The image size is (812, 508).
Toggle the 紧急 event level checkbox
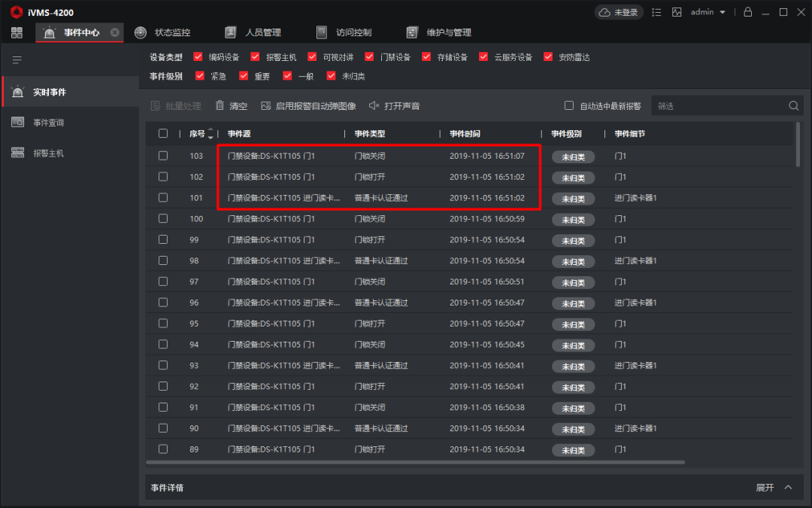pyautogui.click(x=200, y=76)
